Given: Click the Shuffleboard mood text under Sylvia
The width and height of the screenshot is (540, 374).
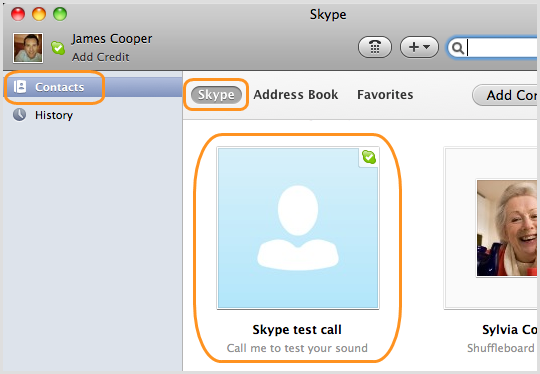Looking at the screenshot, I should click(x=502, y=348).
